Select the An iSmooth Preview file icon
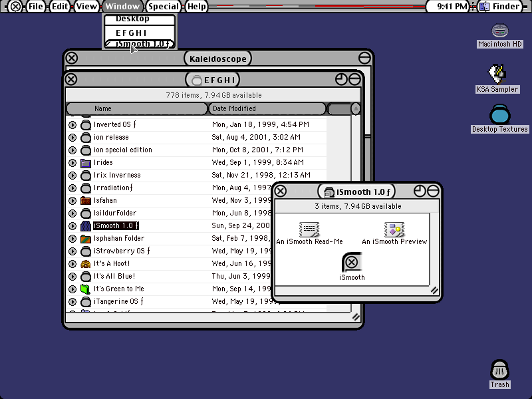The height and width of the screenshot is (399, 532). pos(394,229)
